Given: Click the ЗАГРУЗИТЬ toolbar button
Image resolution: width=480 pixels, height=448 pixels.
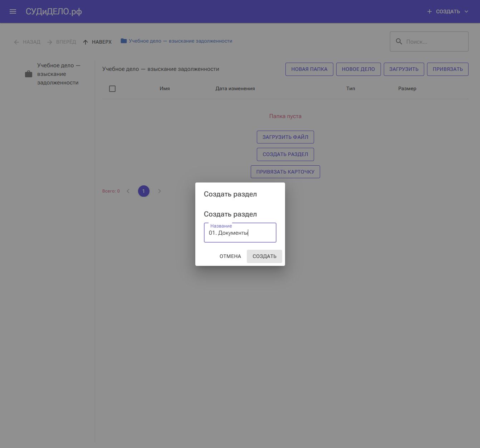Looking at the screenshot, I should (x=404, y=69).
